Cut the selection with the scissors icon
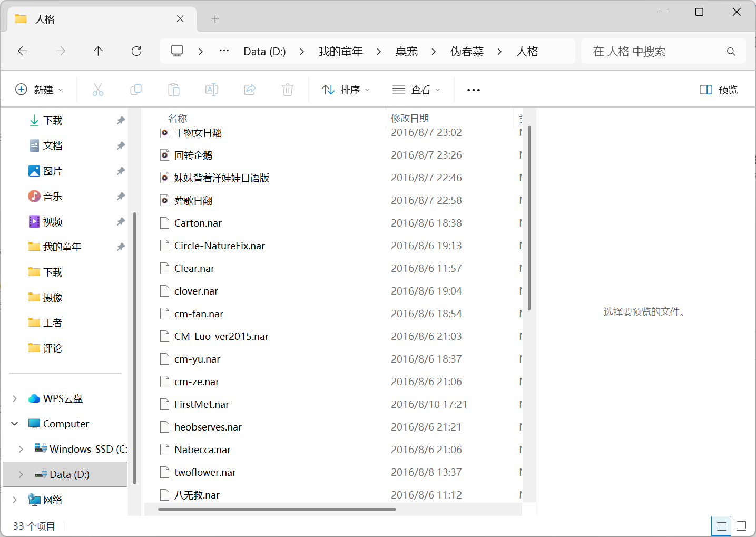 tap(98, 90)
